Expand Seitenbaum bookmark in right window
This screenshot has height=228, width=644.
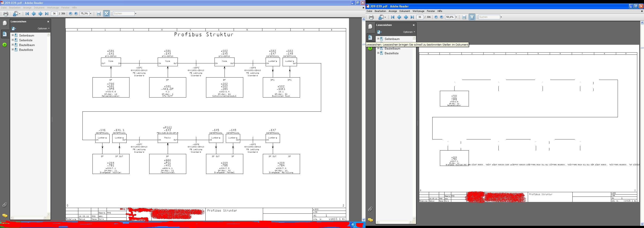378,39
